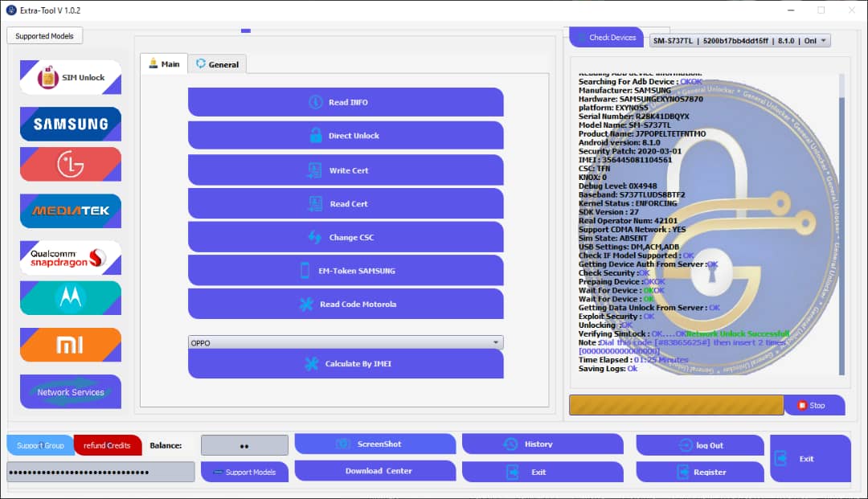868x499 pixels.
Task: Open the LG brand section
Action: 71,164
